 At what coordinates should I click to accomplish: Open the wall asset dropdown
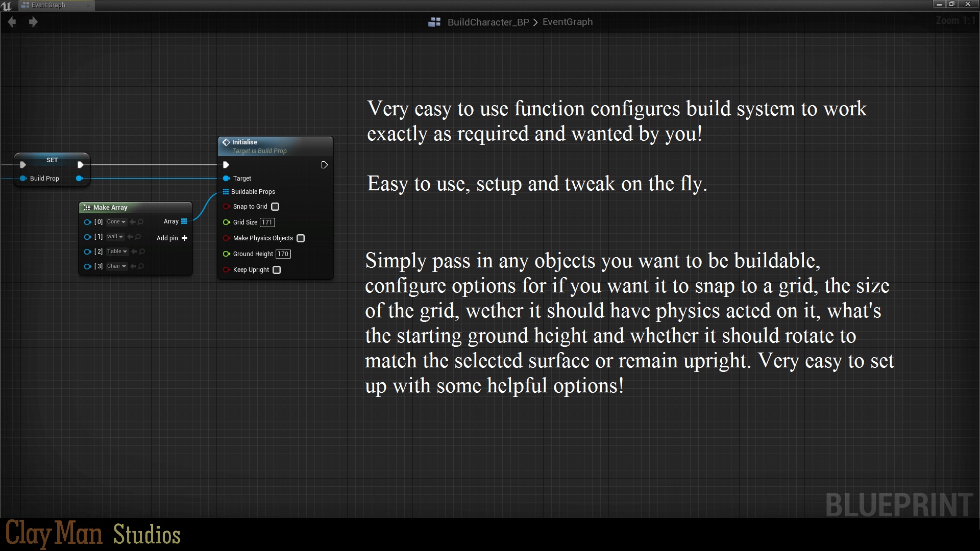click(115, 237)
